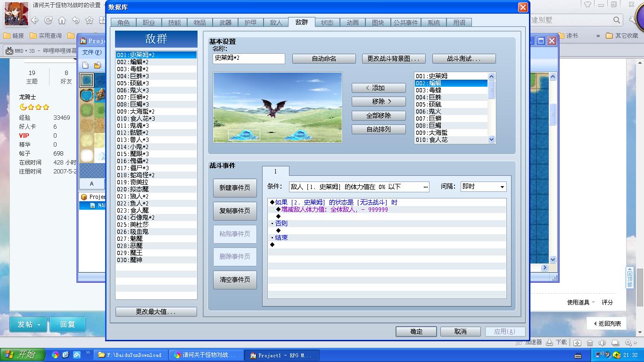This screenshot has width=644, height=362.
Task: Select troop 005:硕鼠*3 in the list
Action: [156, 83]
